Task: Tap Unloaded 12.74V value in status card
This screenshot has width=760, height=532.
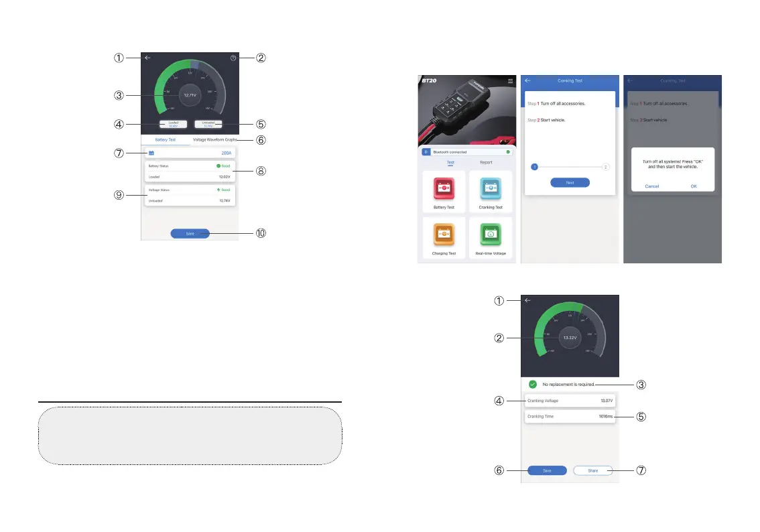Action: click(x=225, y=200)
